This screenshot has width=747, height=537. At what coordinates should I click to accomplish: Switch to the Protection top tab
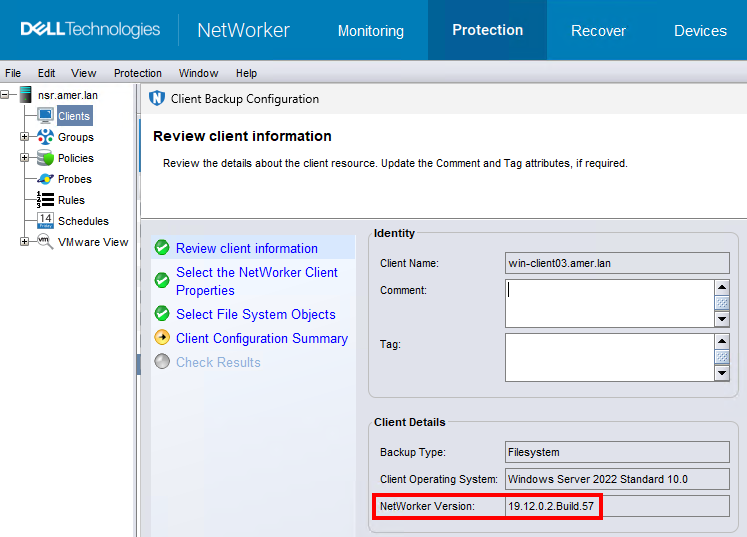487,30
